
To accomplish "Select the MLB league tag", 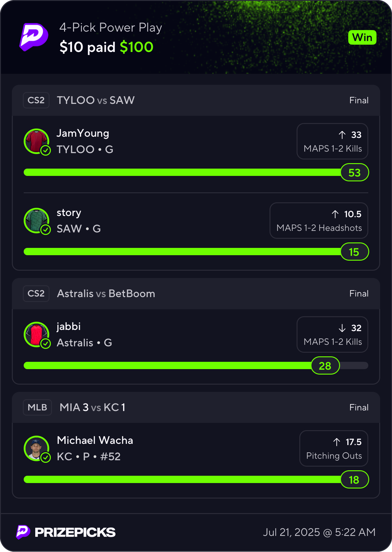I will point(37,407).
